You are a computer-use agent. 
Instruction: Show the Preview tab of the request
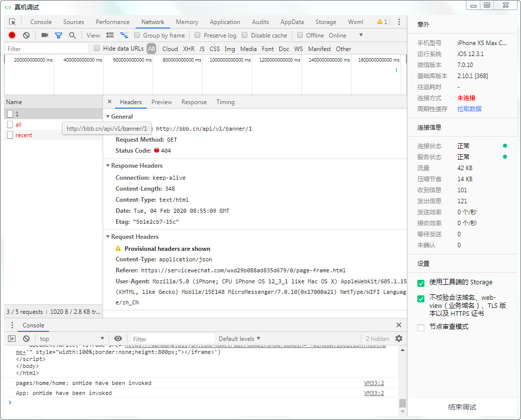[162, 102]
